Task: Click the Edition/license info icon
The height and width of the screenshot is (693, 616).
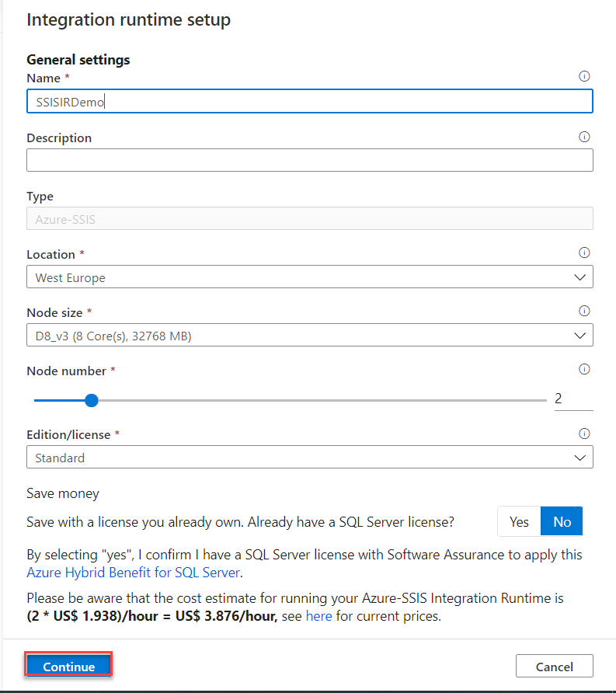Action: pos(584,434)
